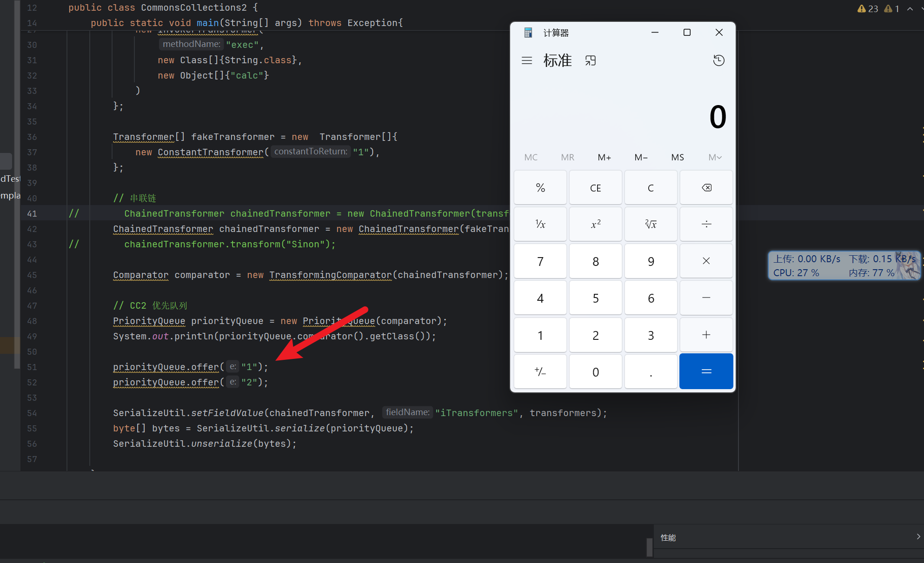
Task: Expand the 性能 panel chevron
Action: click(918, 537)
